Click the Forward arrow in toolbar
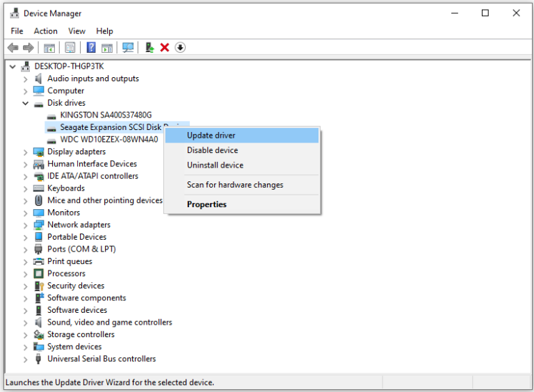 click(x=29, y=48)
